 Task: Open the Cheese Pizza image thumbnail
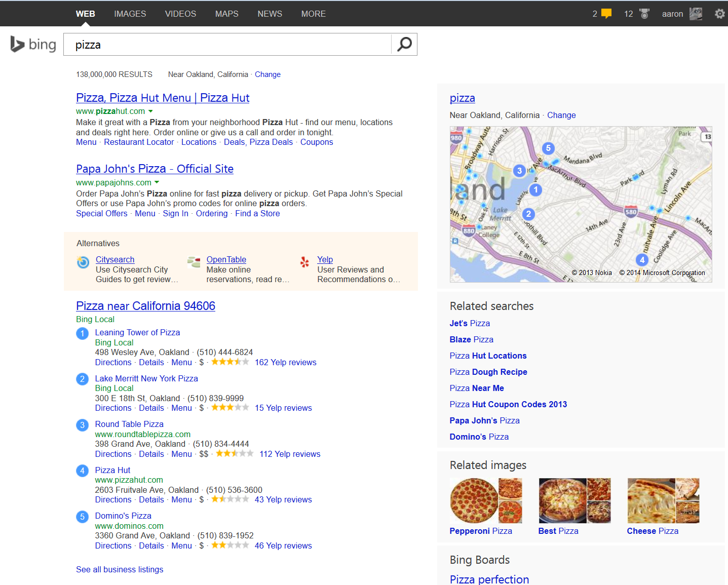(x=663, y=500)
